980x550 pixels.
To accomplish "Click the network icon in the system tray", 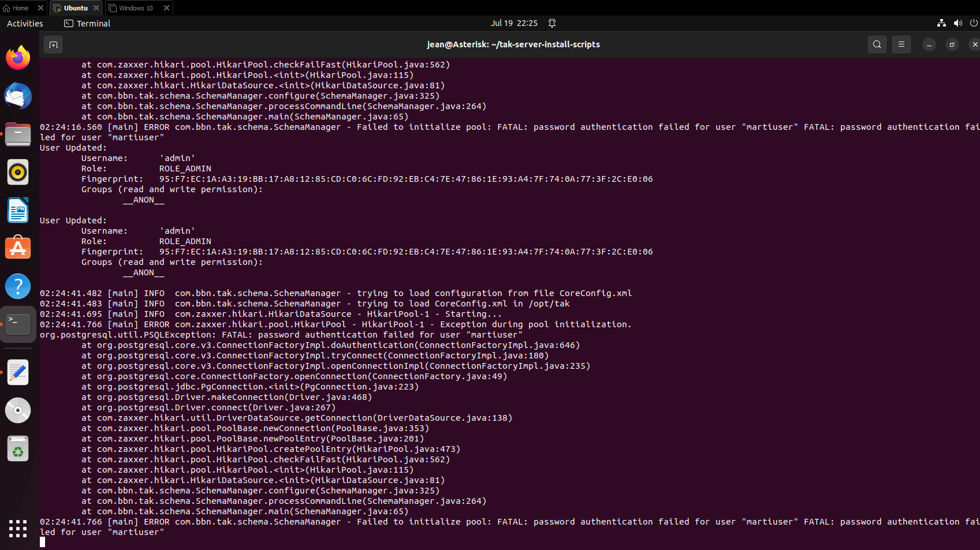I will (941, 23).
